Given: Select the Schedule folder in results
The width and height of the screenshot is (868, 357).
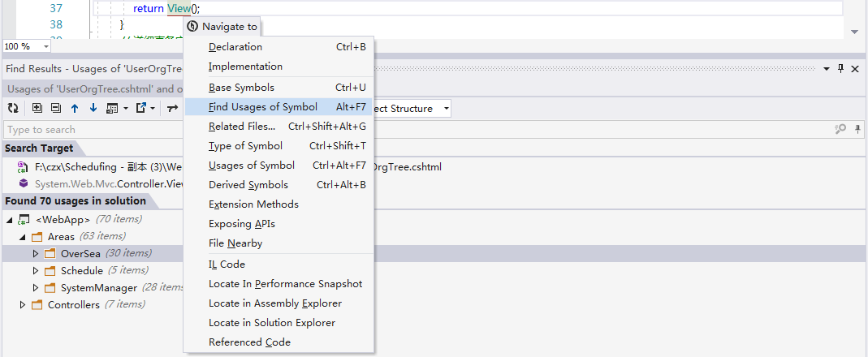Looking at the screenshot, I should [x=81, y=271].
